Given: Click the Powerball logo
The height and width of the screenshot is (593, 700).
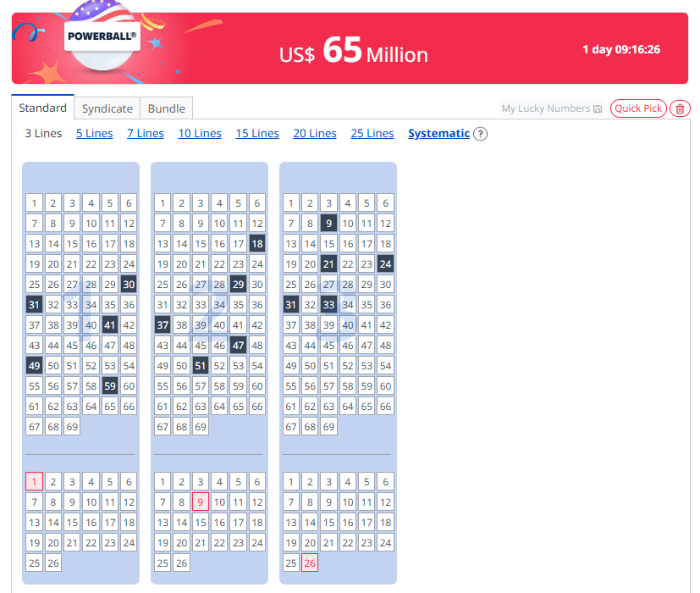Looking at the screenshot, I should (x=102, y=36).
